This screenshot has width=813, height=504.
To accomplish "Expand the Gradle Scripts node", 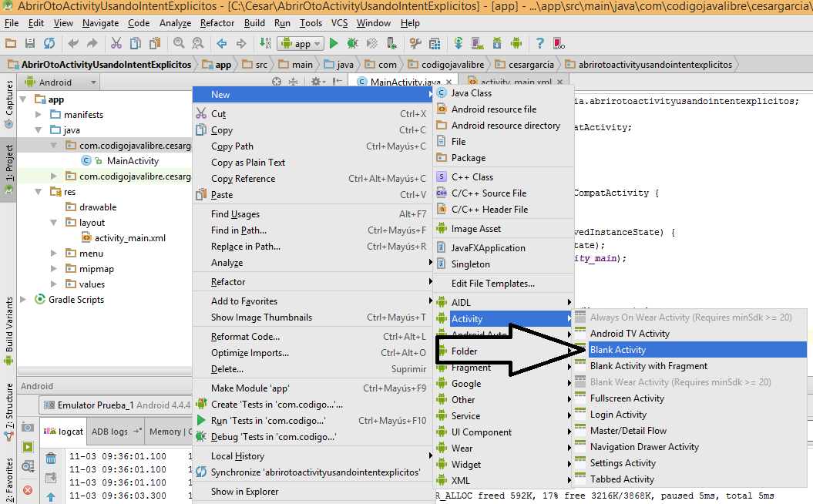I will 23,300.
